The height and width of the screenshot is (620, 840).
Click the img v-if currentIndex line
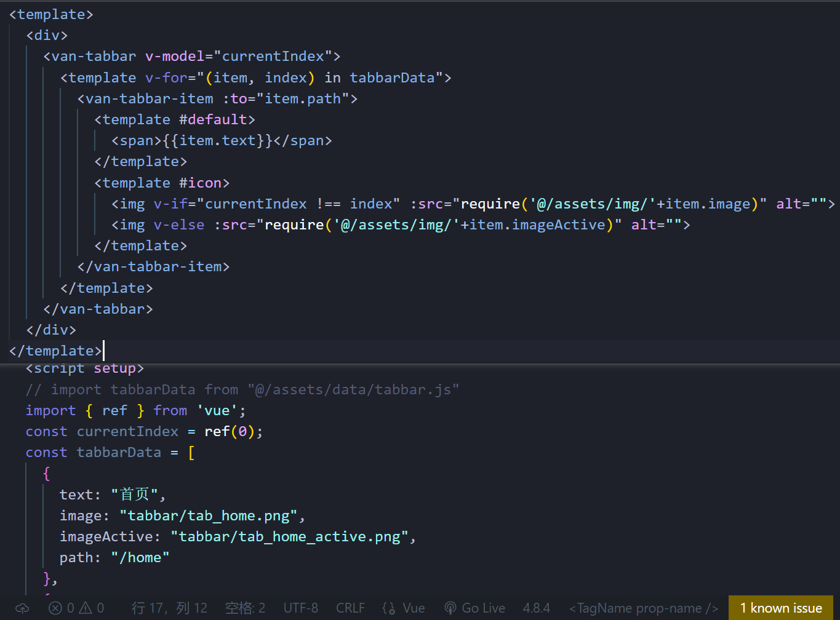(473, 204)
